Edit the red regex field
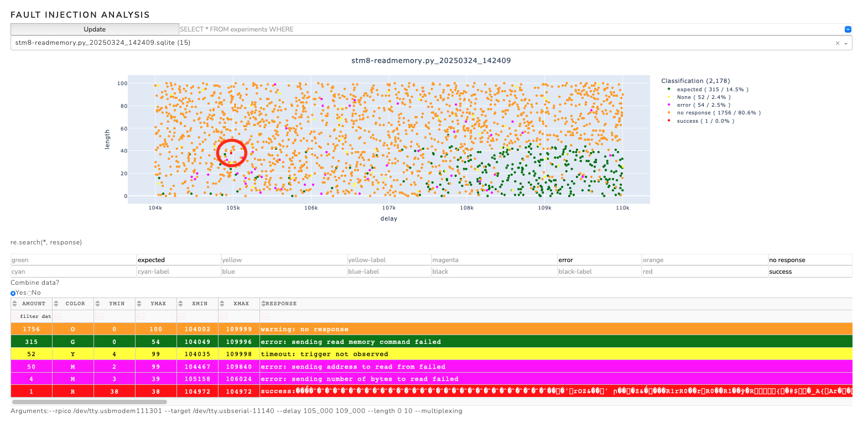 click(704, 271)
